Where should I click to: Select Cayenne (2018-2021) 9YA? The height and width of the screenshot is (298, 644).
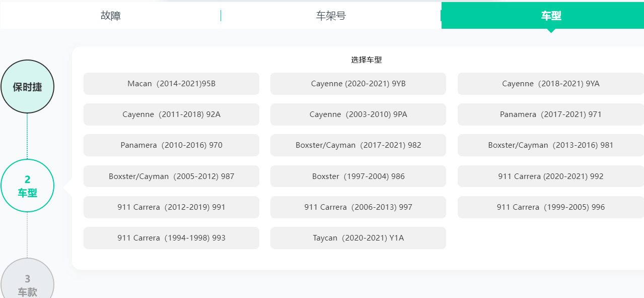coord(550,84)
